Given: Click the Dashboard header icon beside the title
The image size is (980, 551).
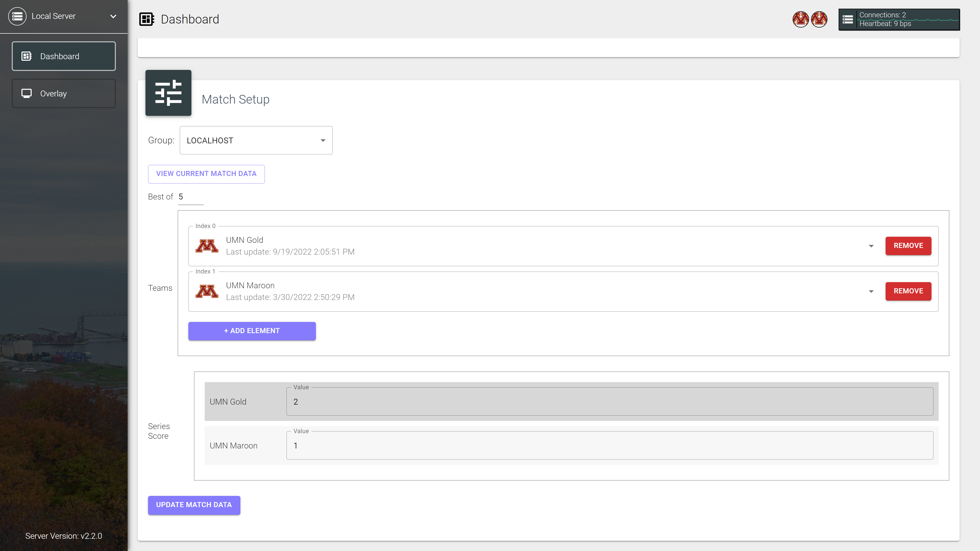Looking at the screenshot, I should [x=146, y=19].
